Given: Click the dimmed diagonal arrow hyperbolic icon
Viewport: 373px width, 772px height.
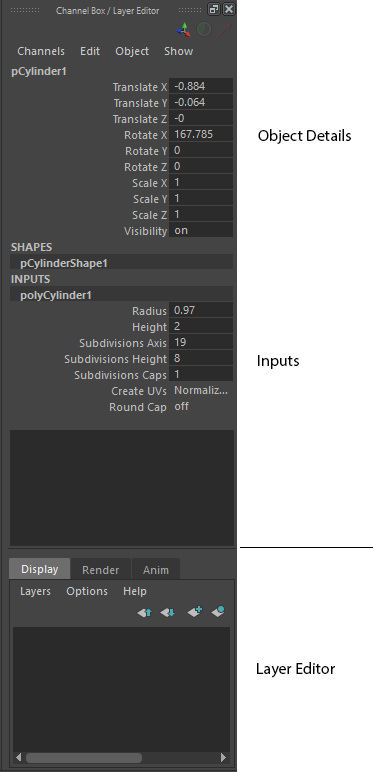Looking at the screenshot, I should point(225,30).
